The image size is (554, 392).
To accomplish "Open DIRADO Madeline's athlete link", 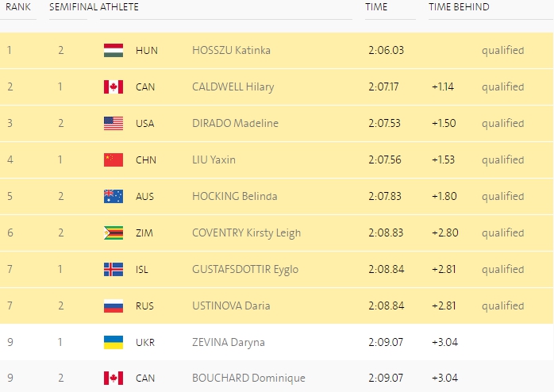I will pyautogui.click(x=233, y=123).
